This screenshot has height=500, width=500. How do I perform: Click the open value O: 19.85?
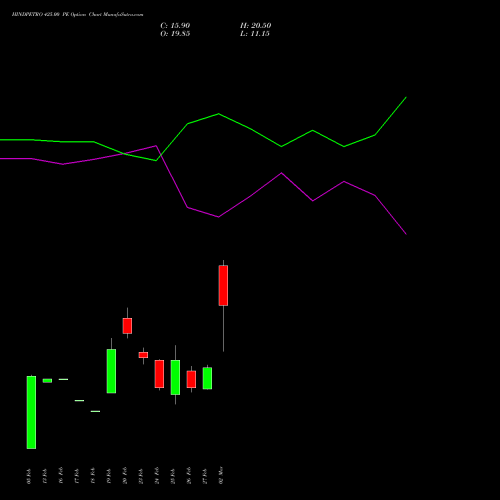pos(175,34)
